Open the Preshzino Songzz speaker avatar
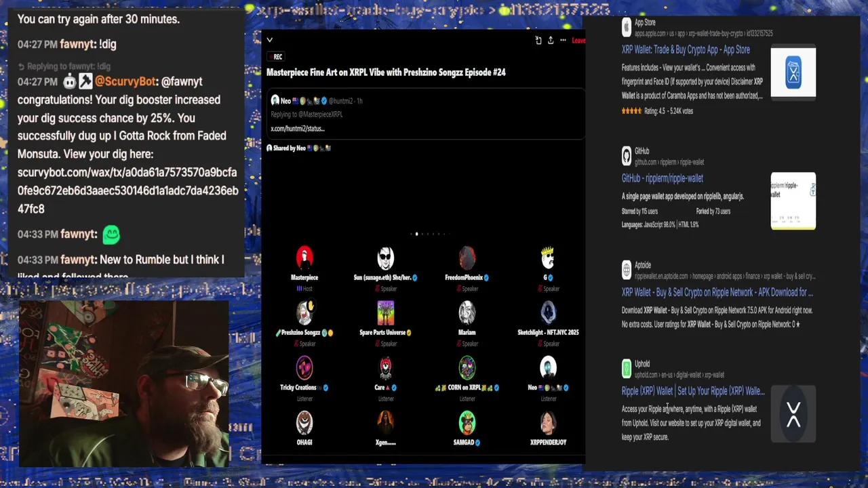 pos(304,312)
